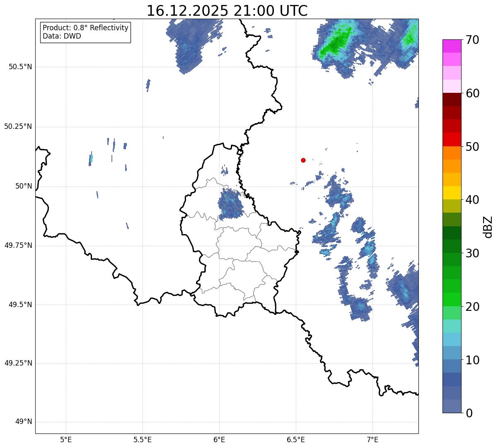The image size is (498, 448).
Task: Click the red station marker dot
Action: pyautogui.click(x=303, y=160)
